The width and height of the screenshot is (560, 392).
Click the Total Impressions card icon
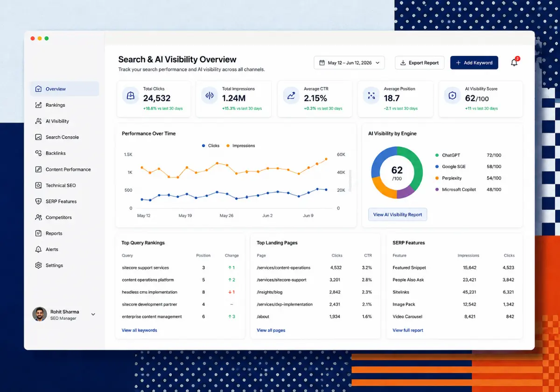point(210,96)
